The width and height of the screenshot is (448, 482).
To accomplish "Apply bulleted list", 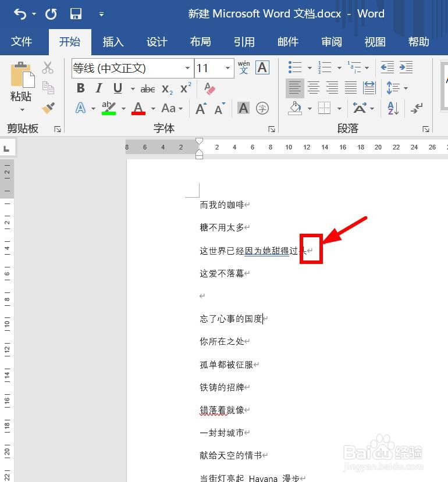I will pos(295,67).
